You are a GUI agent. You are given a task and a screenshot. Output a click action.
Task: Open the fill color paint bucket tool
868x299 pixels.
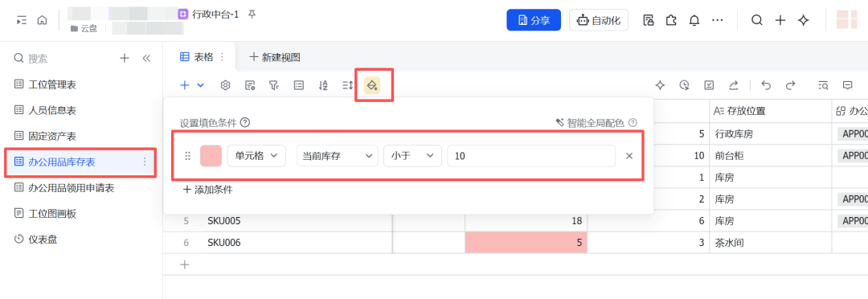click(x=373, y=84)
